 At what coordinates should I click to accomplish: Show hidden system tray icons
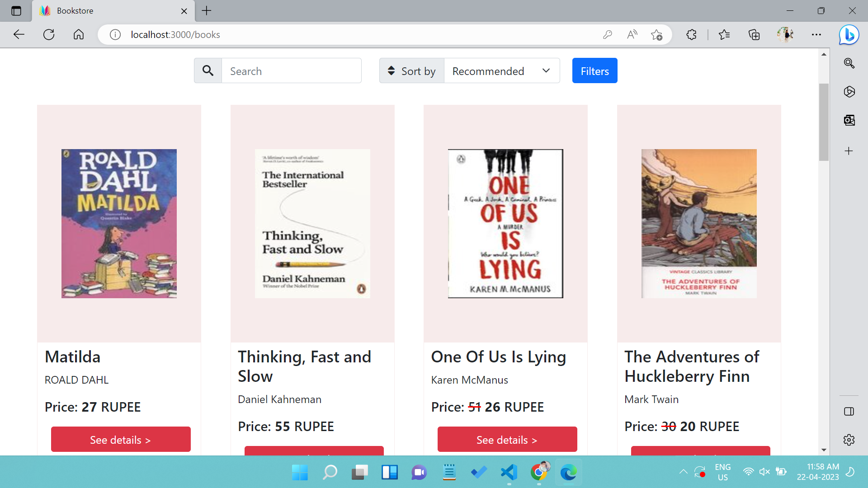coord(684,471)
